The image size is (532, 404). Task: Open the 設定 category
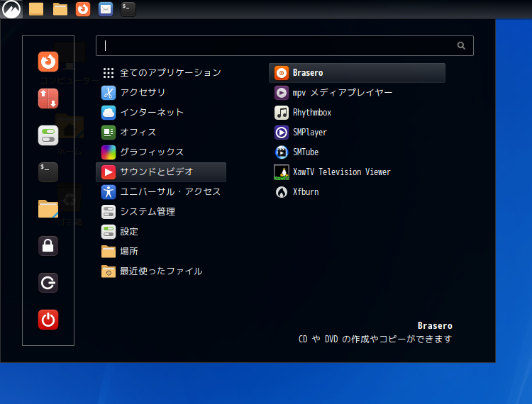(161, 232)
